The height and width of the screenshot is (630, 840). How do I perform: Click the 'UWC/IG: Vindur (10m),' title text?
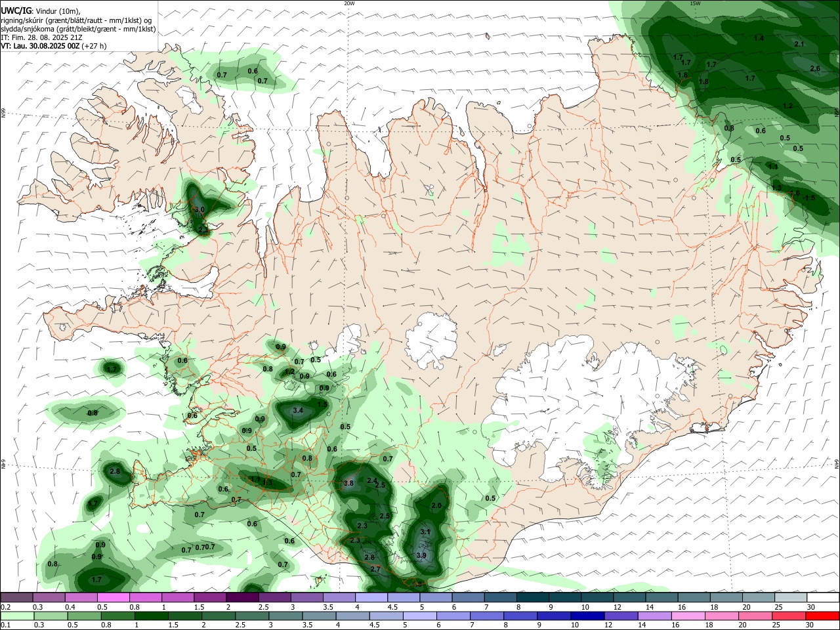click(39, 10)
